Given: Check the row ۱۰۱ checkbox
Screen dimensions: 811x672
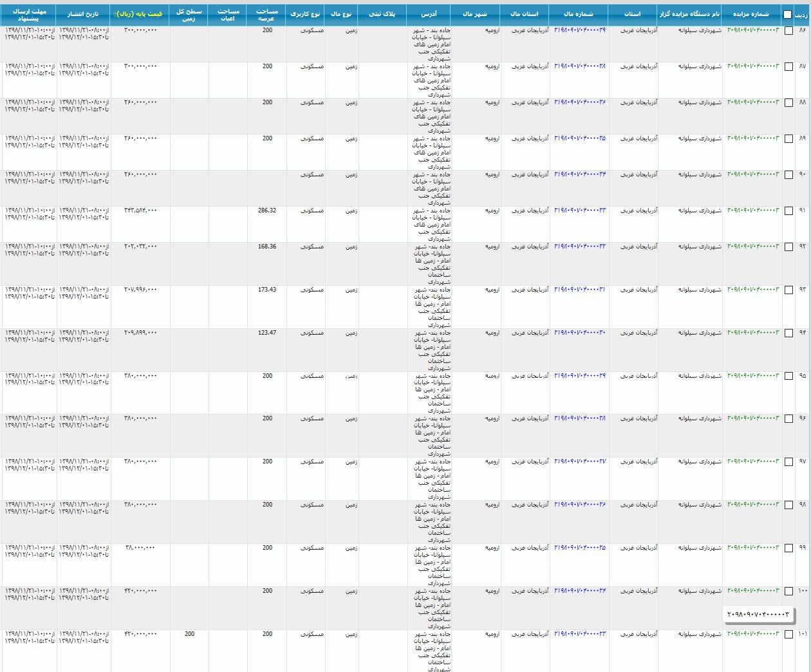Looking at the screenshot, I should (788, 635).
